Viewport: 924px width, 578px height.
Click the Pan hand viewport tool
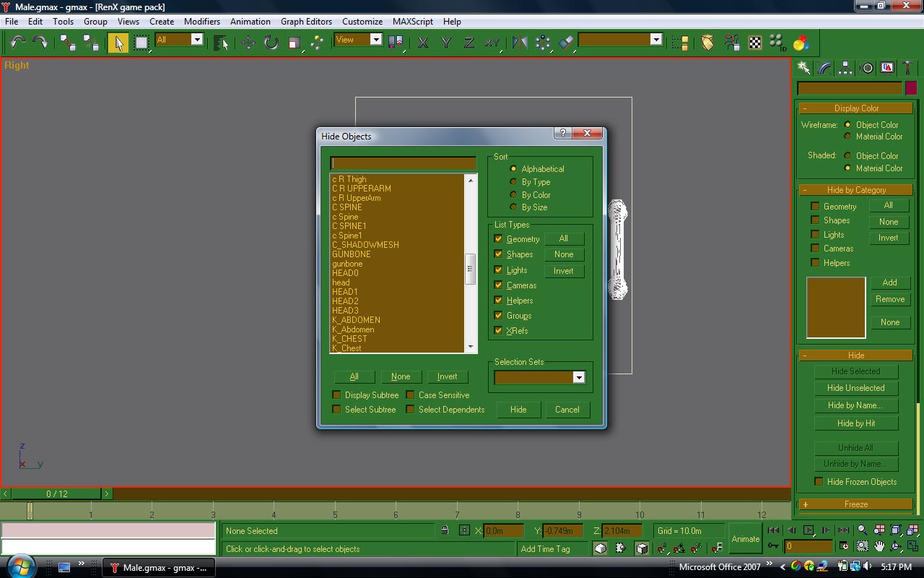coord(879,546)
